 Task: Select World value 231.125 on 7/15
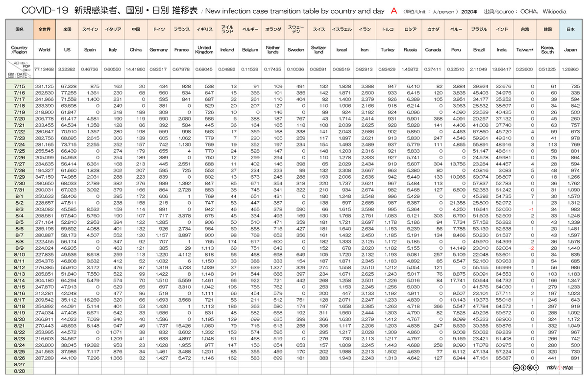[x=44, y=86]
